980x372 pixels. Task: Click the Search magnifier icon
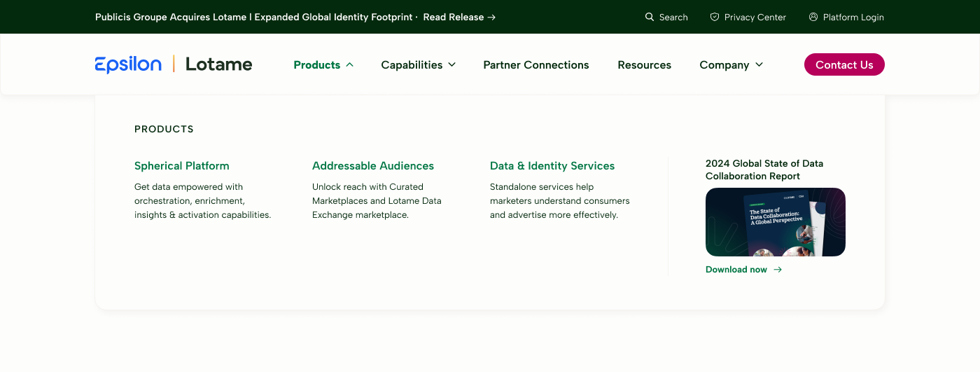click(x=650, y=17)
